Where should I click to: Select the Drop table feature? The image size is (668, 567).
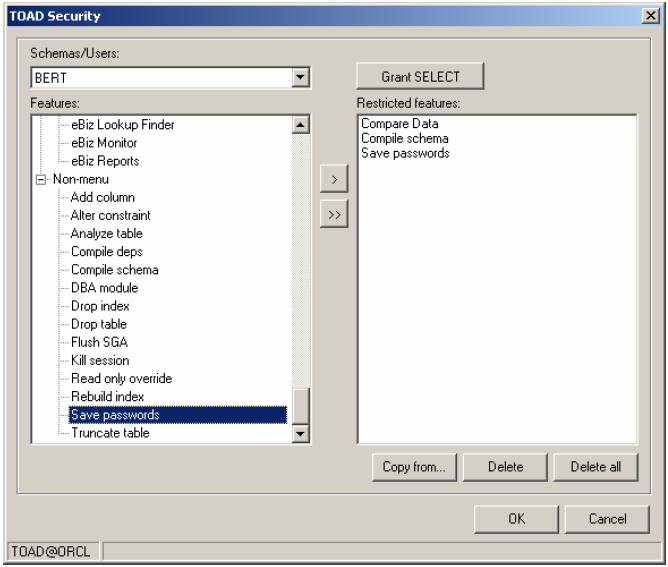pyautogui.click(x=99, y=324)
